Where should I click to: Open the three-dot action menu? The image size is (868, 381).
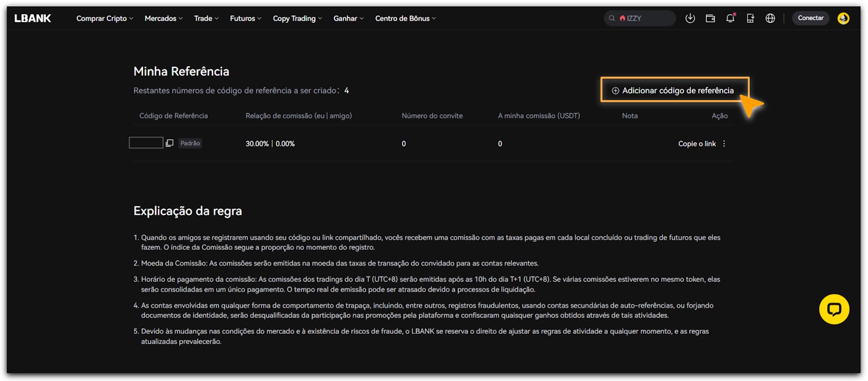click(724, 144)
